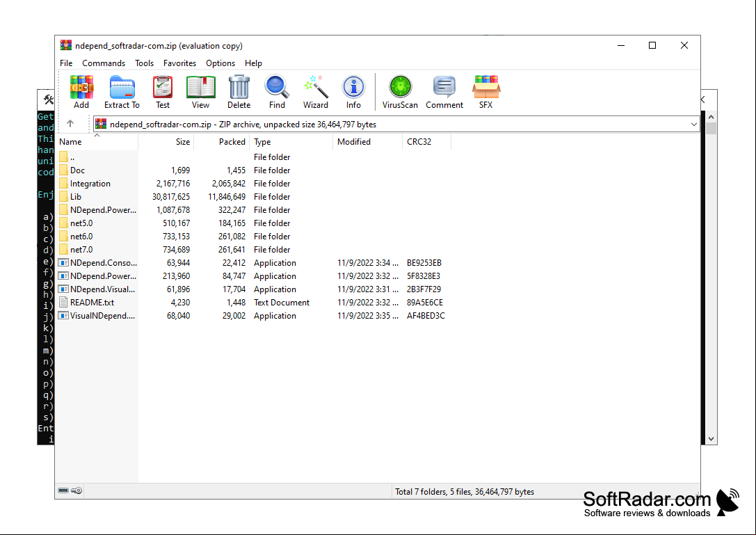
Task: Open the View file tool
Action: pos(200,87)
